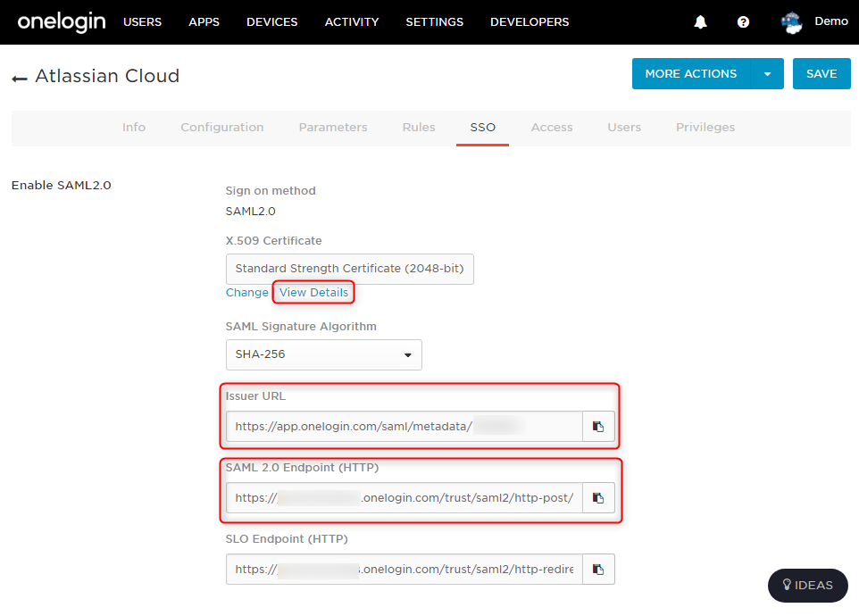Click the X.509 Certificate label
The height and width of the screenshot is (616, 859).
click(x=274, y=241)
